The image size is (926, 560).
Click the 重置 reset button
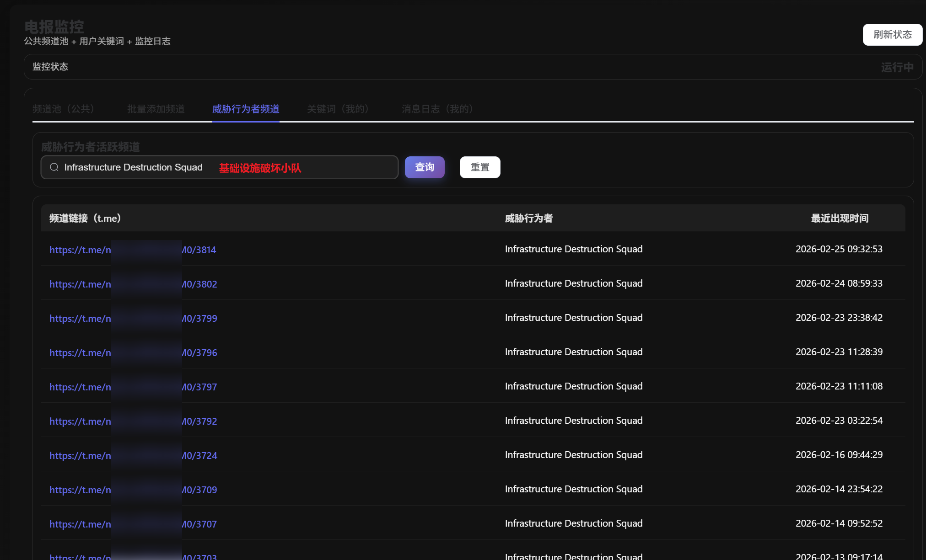[479, 167]
